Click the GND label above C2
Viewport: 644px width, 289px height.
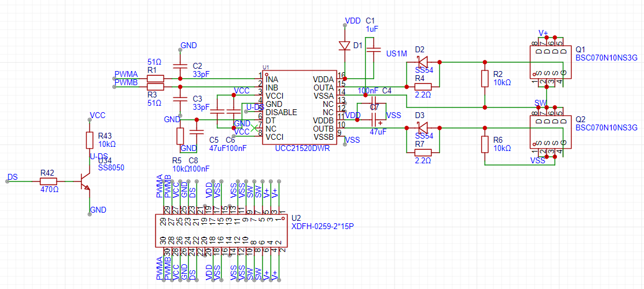click(189, 45)
